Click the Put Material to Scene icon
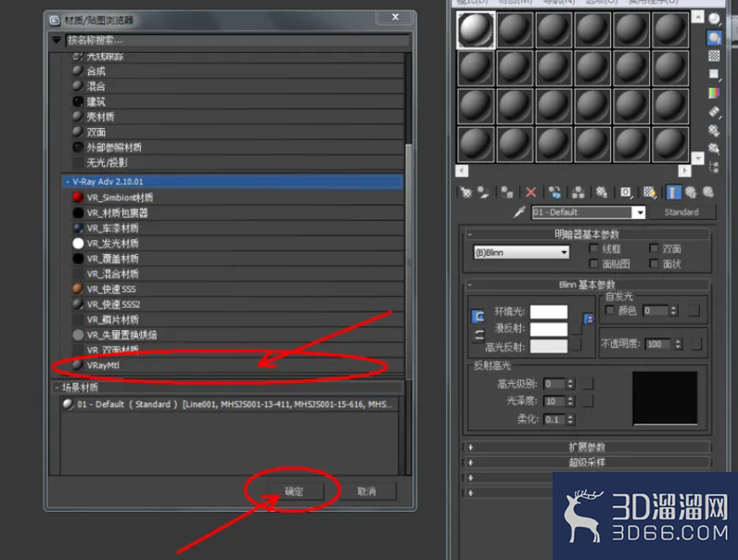Image resolution: width=738 pixels, height=560 pixels. point(483,192)
